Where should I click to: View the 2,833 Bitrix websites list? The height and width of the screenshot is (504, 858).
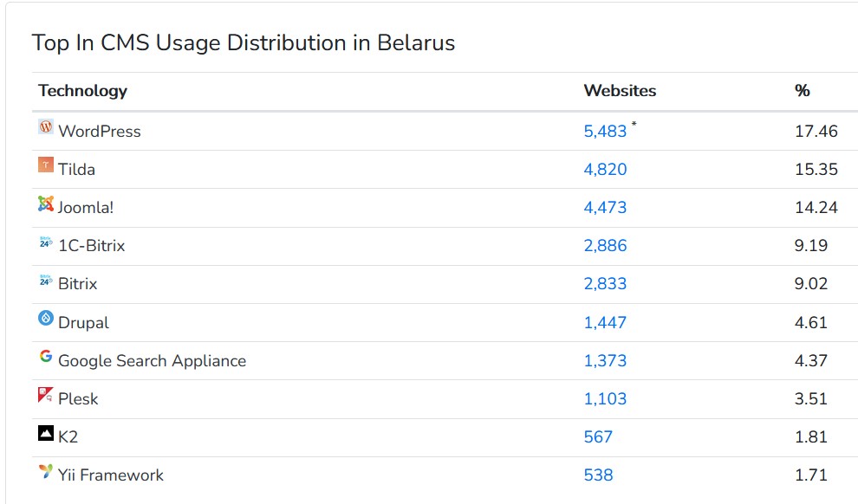pos(605,284)
